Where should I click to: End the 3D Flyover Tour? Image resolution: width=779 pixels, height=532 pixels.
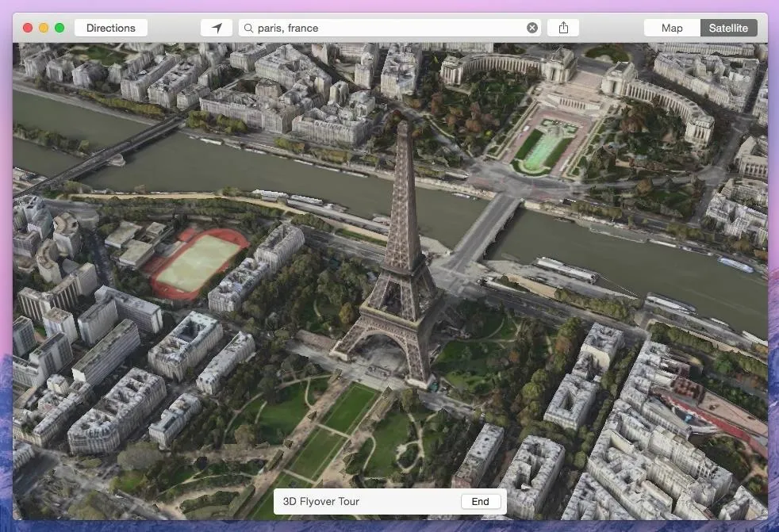(x=480, y=501)
